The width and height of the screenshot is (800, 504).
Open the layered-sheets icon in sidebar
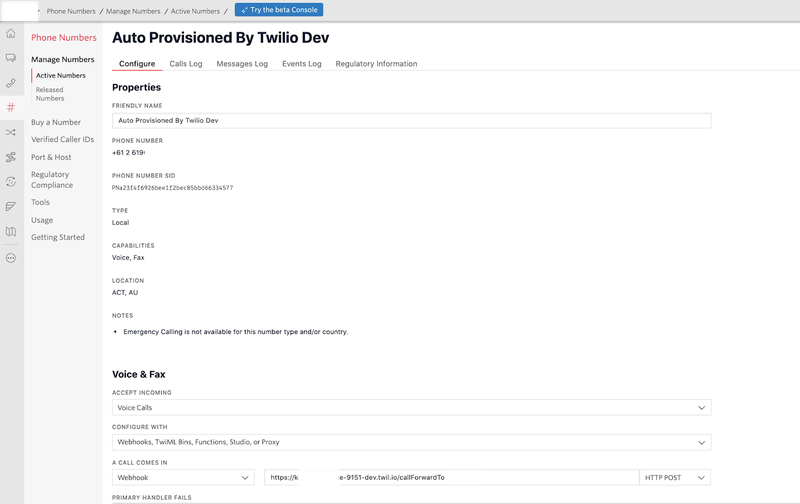click(11, 207)
